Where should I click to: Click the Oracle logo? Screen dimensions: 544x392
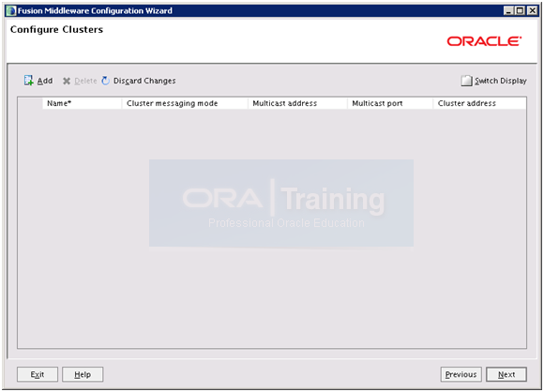[x=484, y=41]
